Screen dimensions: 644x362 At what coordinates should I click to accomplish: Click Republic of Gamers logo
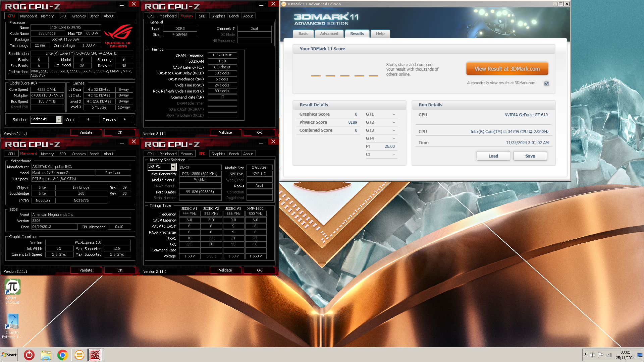coord(118,36)
